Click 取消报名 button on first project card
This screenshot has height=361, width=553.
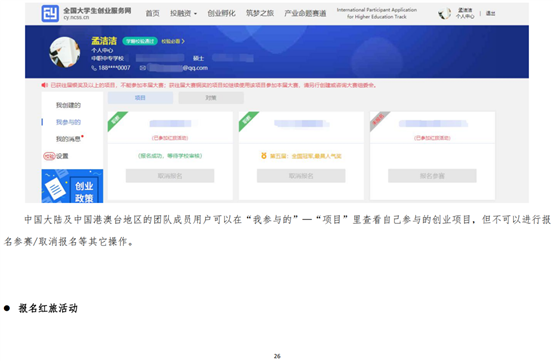pyautogui.click(x=170, y=176)
